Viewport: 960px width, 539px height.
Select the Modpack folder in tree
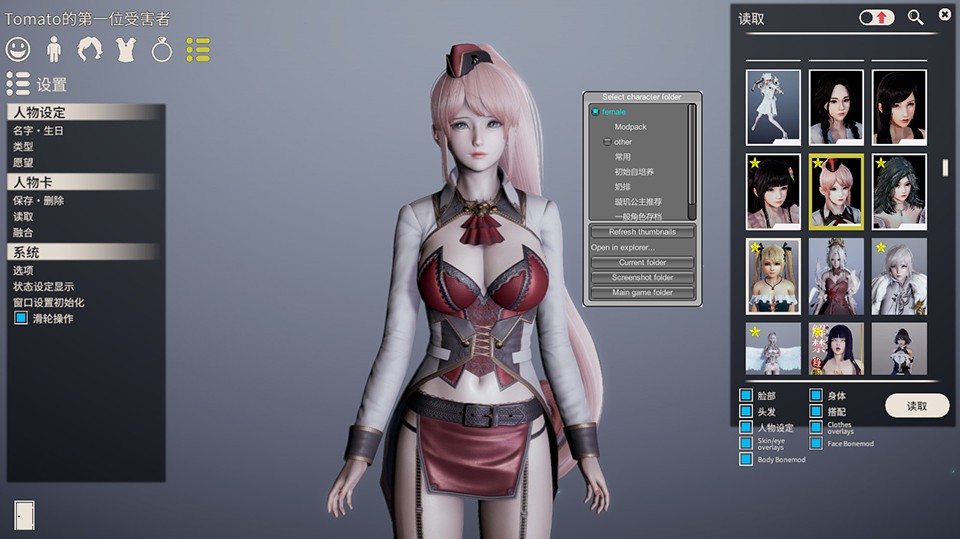[x=630, y=127]
